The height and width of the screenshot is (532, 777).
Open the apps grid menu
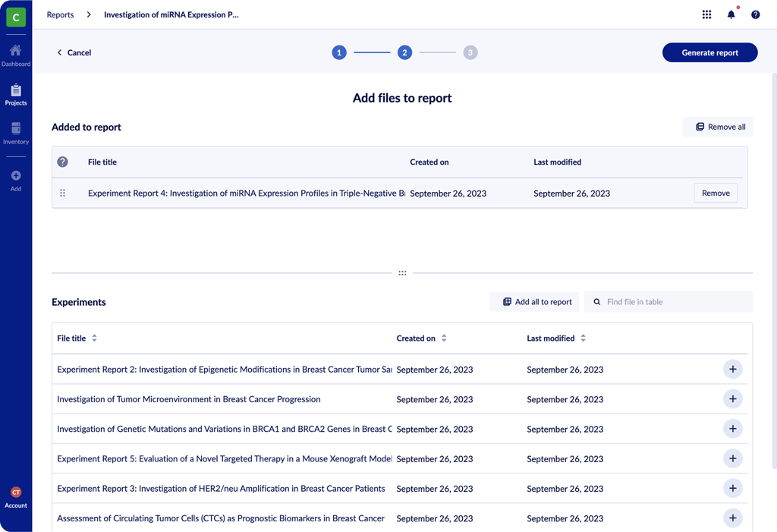point(706,14)
